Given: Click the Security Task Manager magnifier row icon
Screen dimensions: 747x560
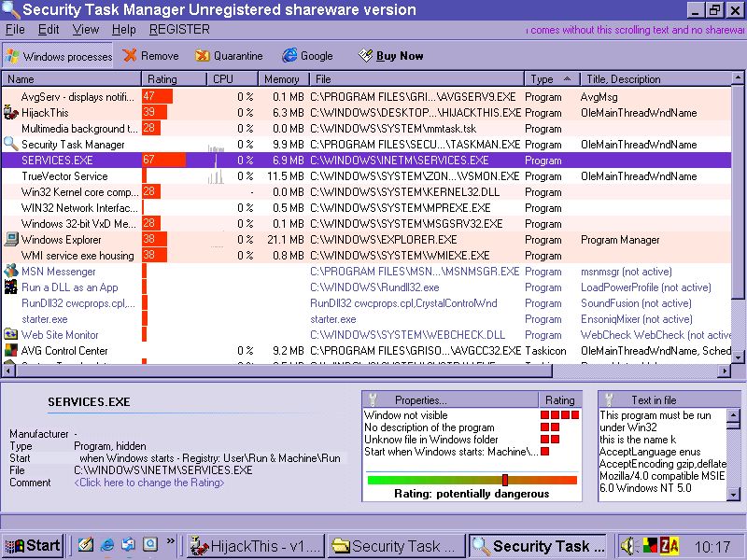Looking at the screenshot, I should coord(10,144).
